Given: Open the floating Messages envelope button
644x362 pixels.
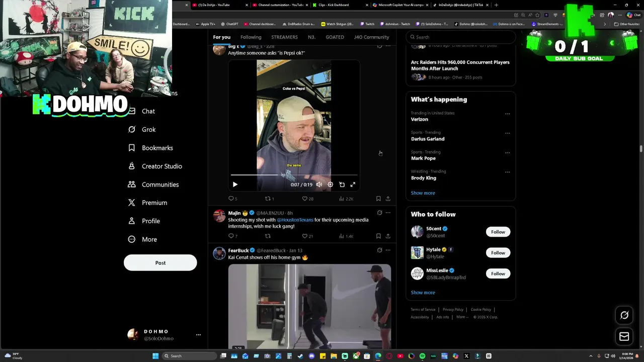Looking at the screenshot, I should (x=624, y=336).
